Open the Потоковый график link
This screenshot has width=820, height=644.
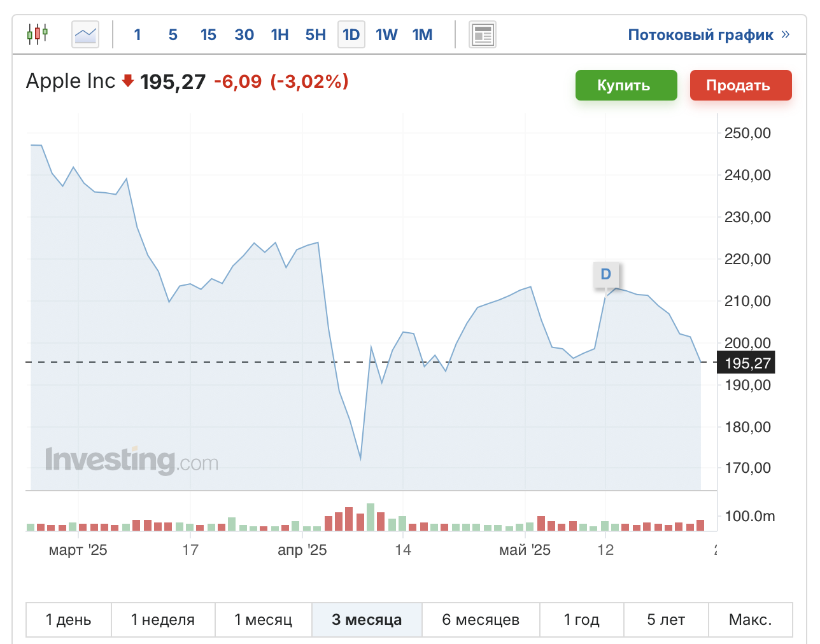click(x=701, y=34)
